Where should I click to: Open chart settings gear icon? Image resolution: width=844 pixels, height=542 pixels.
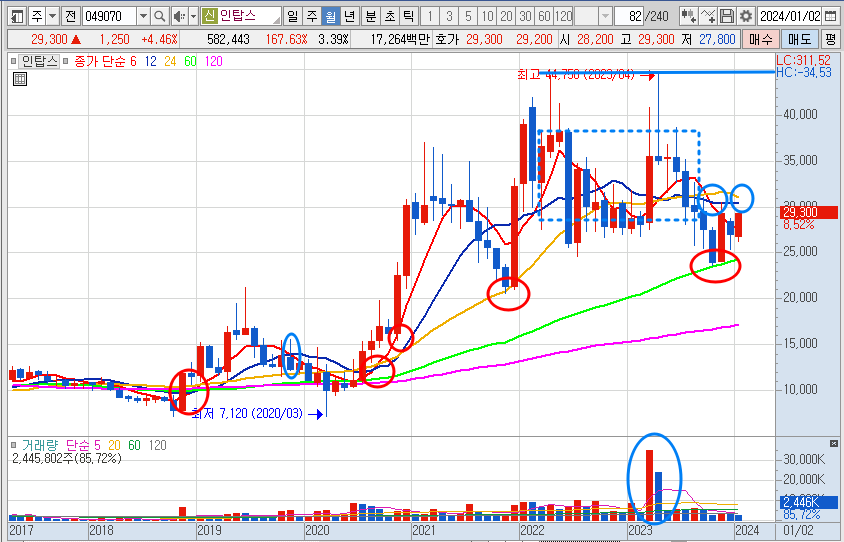pyautogui.click(x=745, y=16)
